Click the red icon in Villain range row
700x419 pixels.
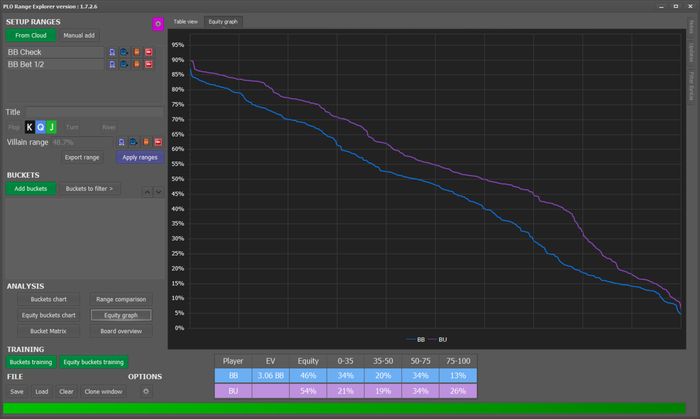pos(156,142)
